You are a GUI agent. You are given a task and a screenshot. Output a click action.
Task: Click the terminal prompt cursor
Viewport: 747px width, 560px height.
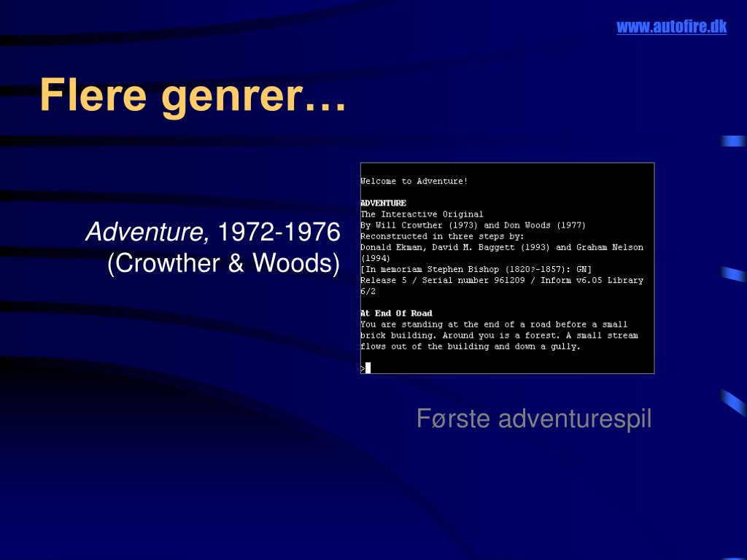[x=368, y=367]
